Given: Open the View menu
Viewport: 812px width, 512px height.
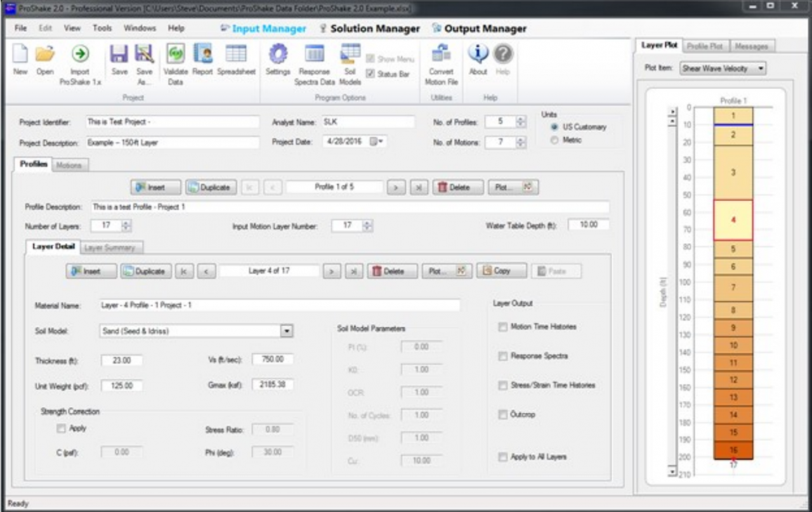Looking at the screenshot, I should [72, 29].
